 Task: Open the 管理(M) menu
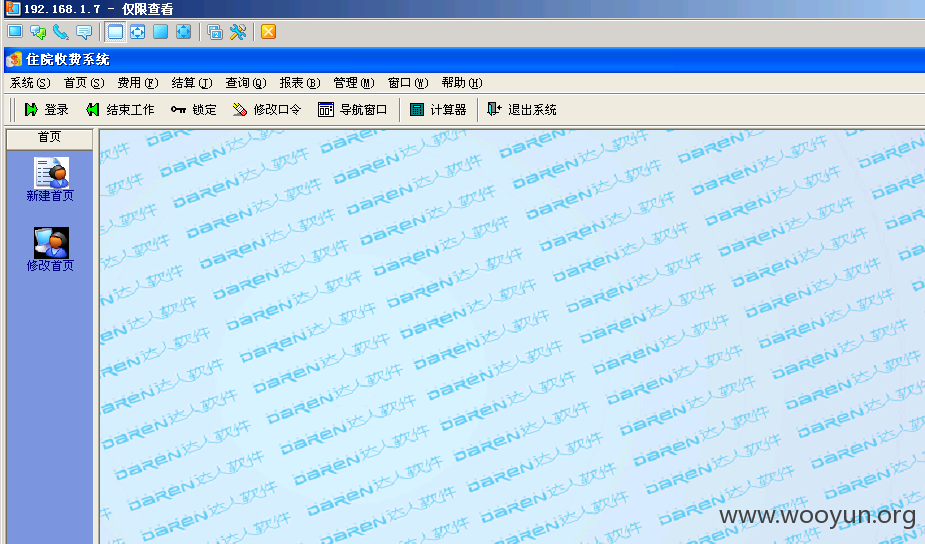tap(354, 83)
